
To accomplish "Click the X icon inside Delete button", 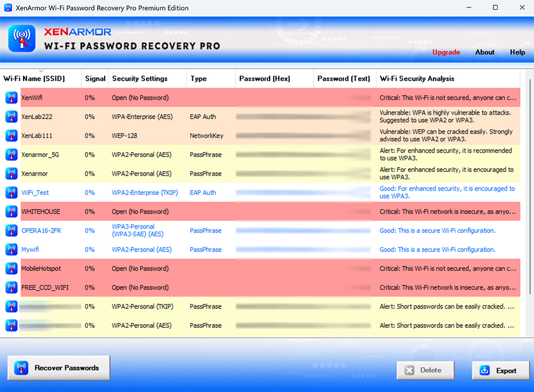I will [x=410, y=370].
